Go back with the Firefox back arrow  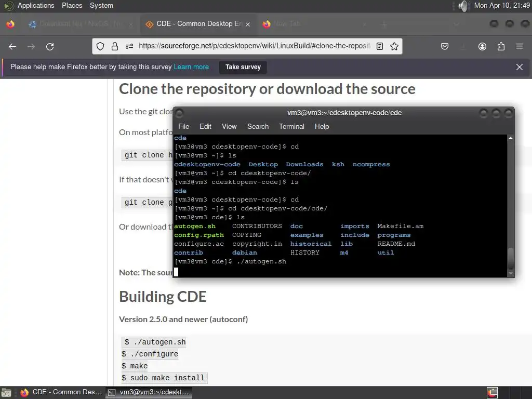[12, 46]
